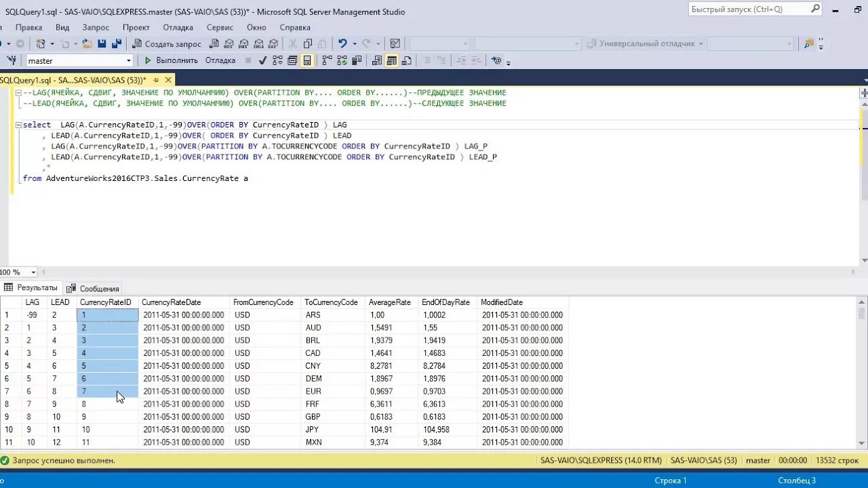
Task: Click the 13532 строк status entry
Action: (838, 460)
